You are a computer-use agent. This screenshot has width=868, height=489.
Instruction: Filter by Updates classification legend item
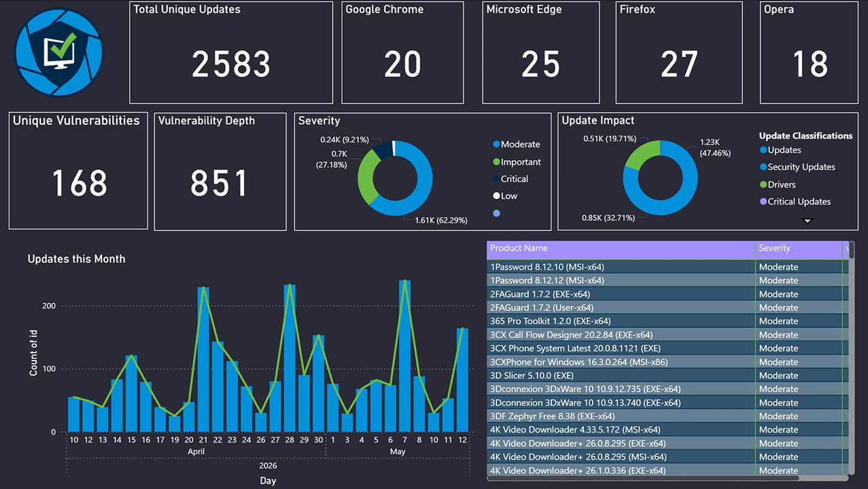(780, 150)
